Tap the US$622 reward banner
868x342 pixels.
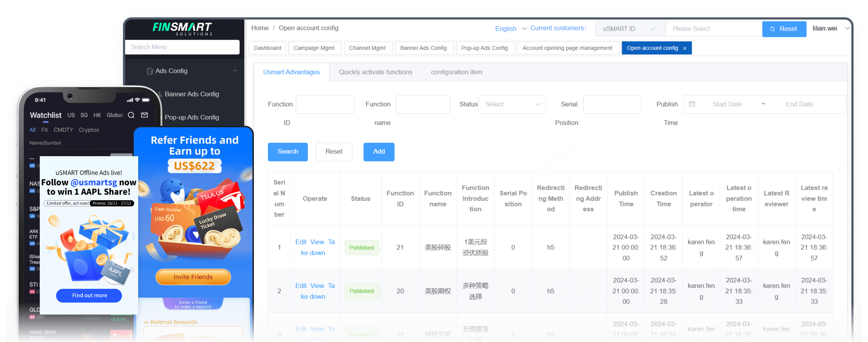click(x=195, y=166)
